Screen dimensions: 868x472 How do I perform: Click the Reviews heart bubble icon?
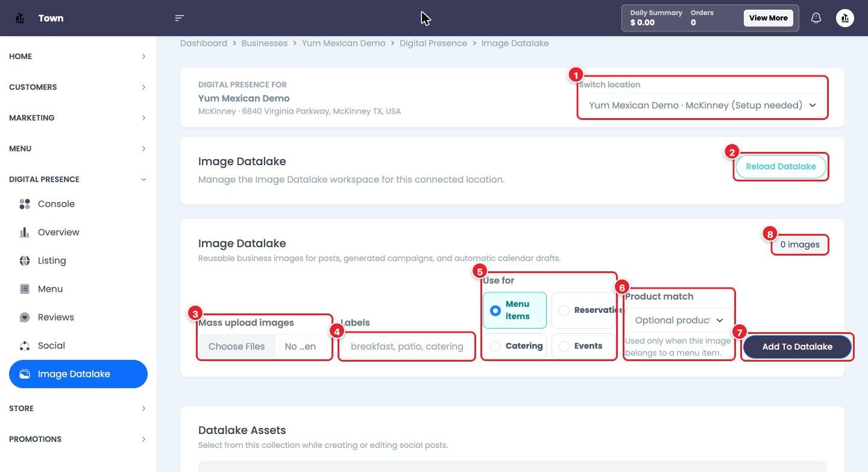(25, 318)
